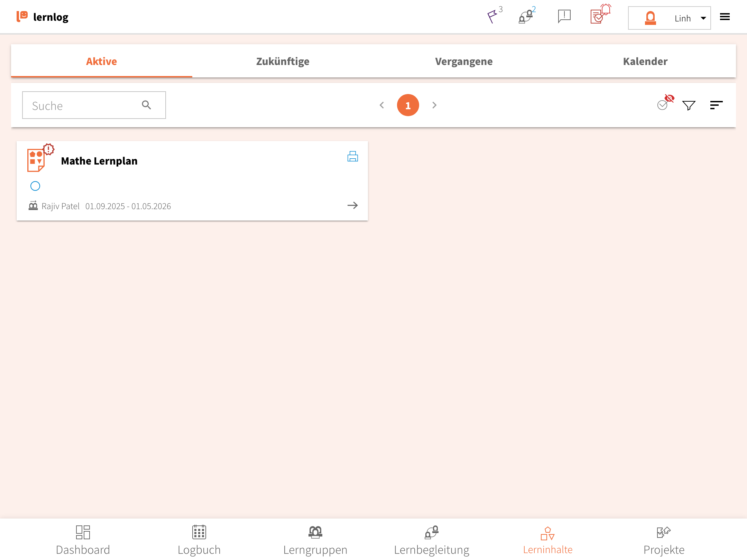
Task: Select page 1 orange indicator
Action: point(408,105)
